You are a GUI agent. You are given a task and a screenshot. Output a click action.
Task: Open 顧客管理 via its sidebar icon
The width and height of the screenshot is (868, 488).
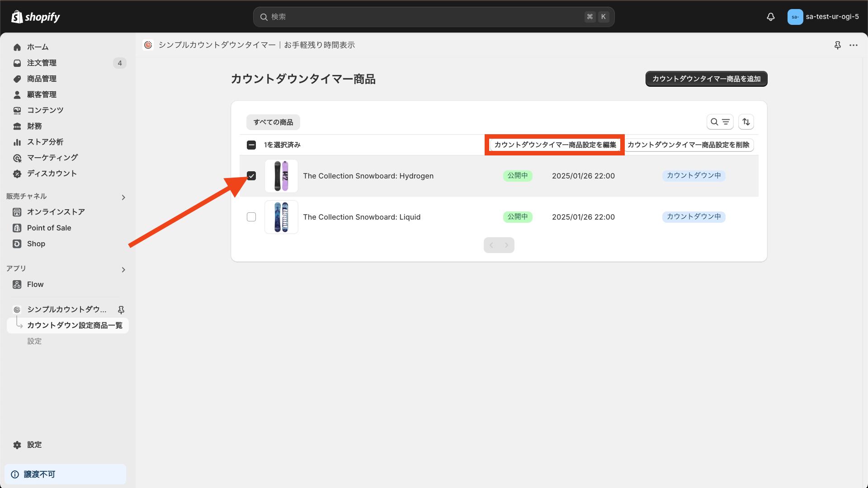[17, 94]
